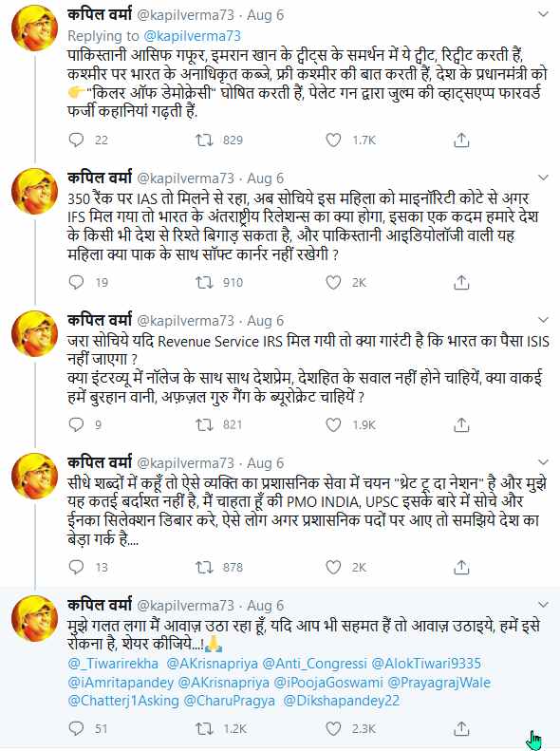560x751 pixels.
Task: Open the @Dikshapandey22 mention
Action: (342, 701)
